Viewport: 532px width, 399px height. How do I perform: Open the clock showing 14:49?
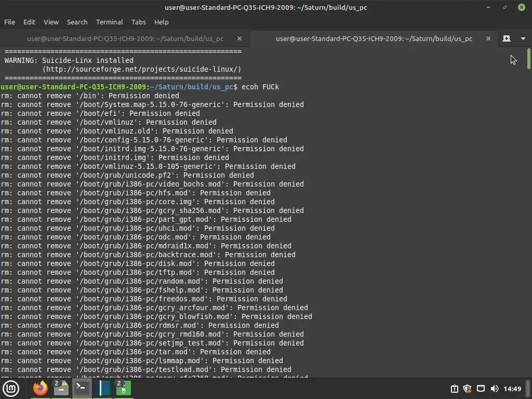click(x=512, y=389)
